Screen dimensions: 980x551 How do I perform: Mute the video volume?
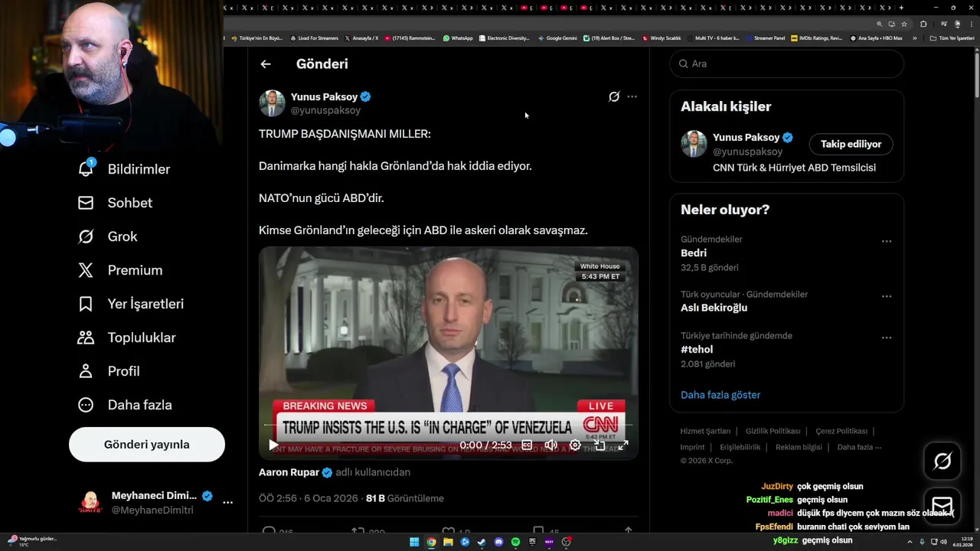[550, 445]
